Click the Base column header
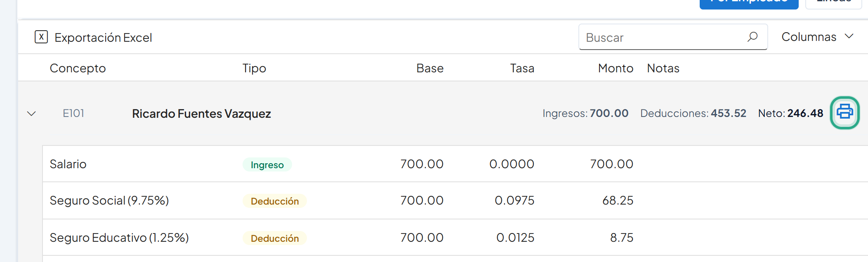 coord(430,68)
